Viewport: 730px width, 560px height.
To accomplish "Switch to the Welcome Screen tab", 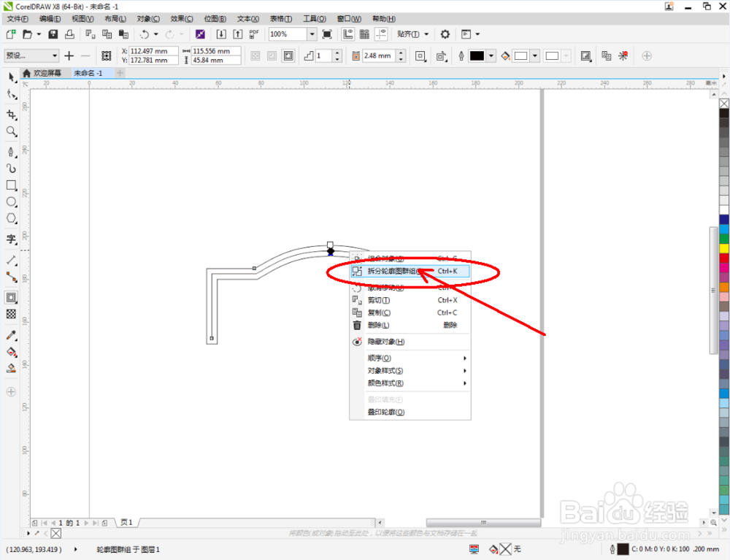I will 42,73.
